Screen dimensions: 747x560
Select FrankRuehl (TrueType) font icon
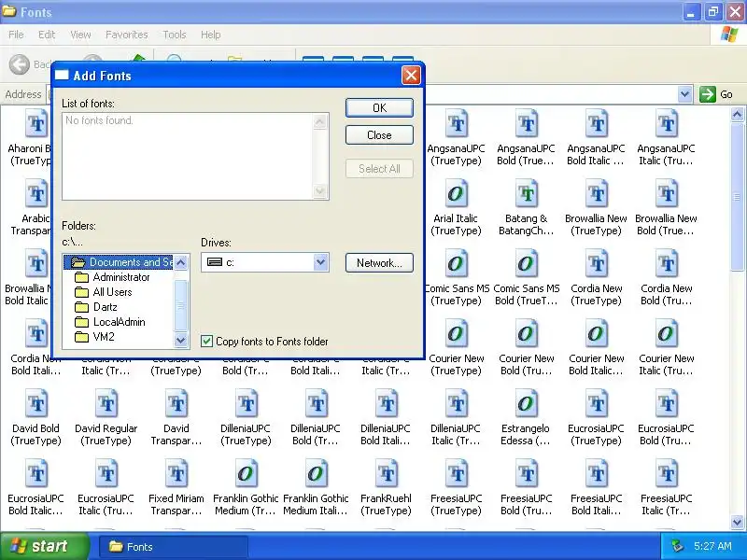(x=386, y=474)
